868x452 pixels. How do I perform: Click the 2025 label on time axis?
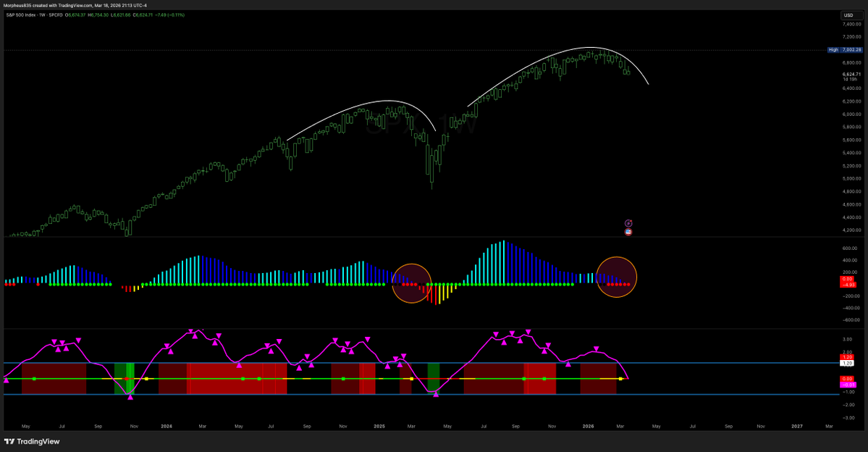(379, 427)
